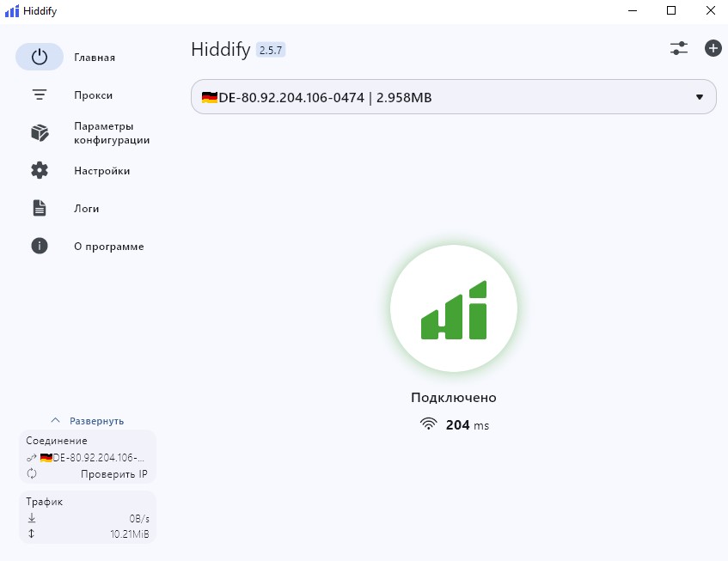
Task: Add a new profile with plus icon
Action: [x=713, y=48]
